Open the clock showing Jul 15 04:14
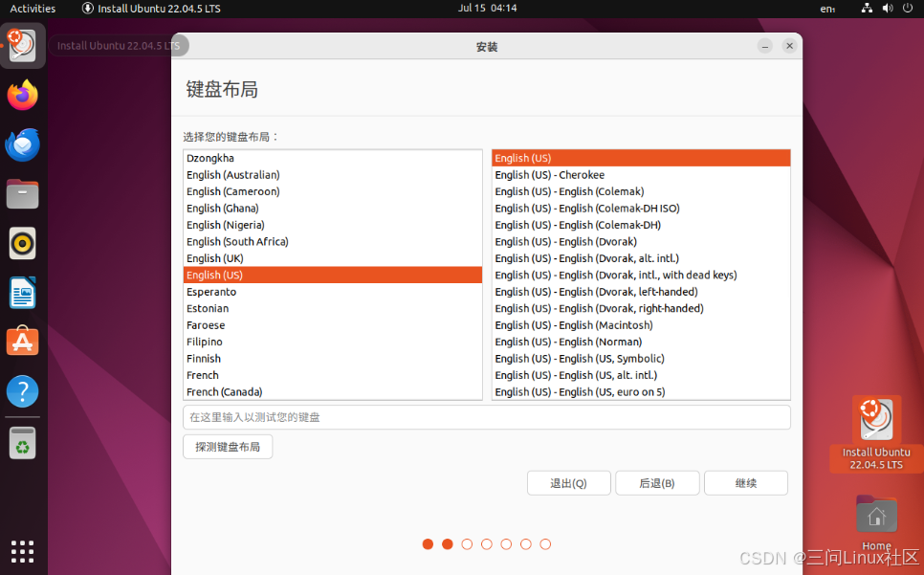This screenshot has width=924, height=575. [x=487, y=9]
